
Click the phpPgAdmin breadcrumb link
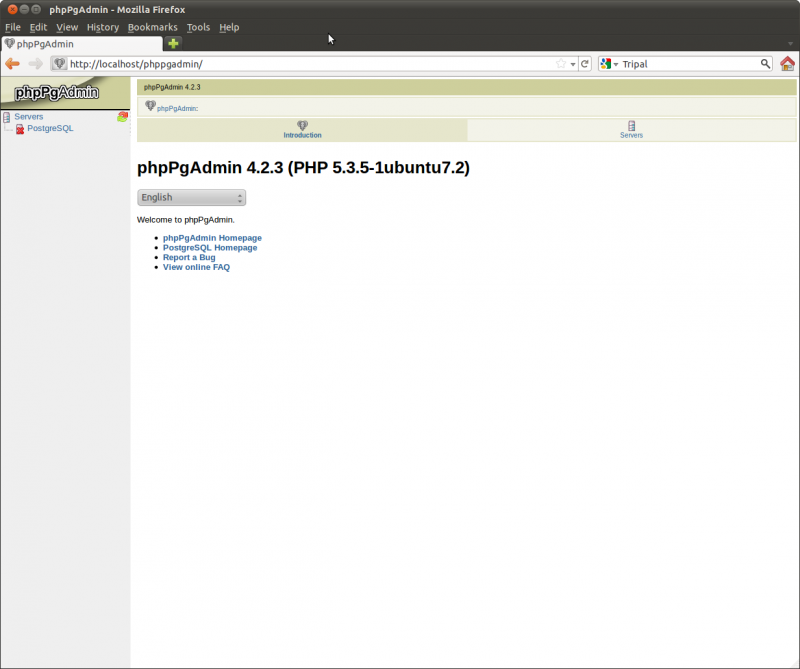point(177,109)
